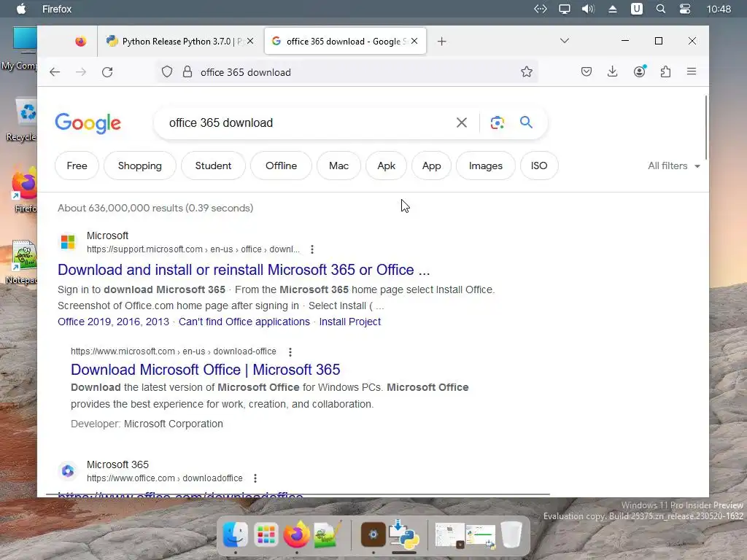Click the Firefox View pinned tab
This screenshot has width=747, height=560.
[x=80, y=42]
